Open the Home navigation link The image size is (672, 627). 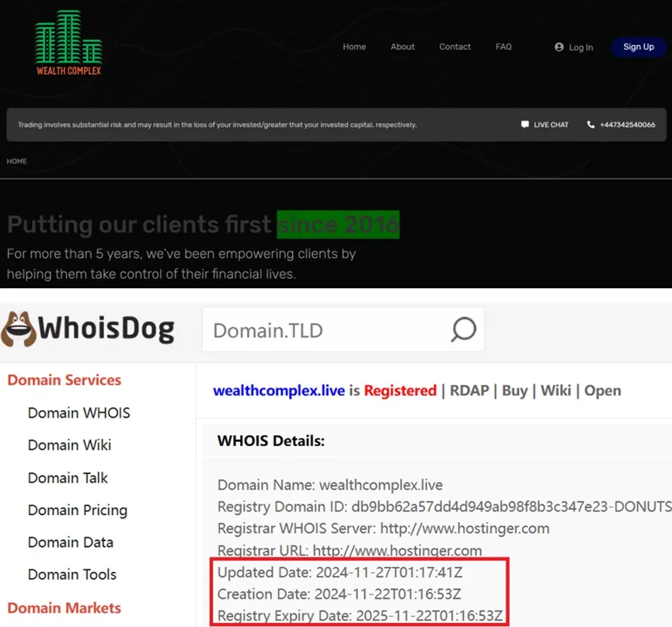point(354,47)
